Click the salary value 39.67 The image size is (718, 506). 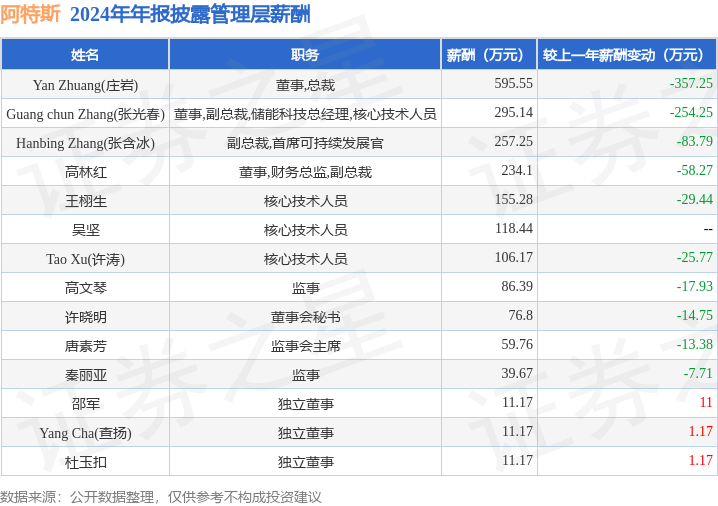tap(517, 373)
